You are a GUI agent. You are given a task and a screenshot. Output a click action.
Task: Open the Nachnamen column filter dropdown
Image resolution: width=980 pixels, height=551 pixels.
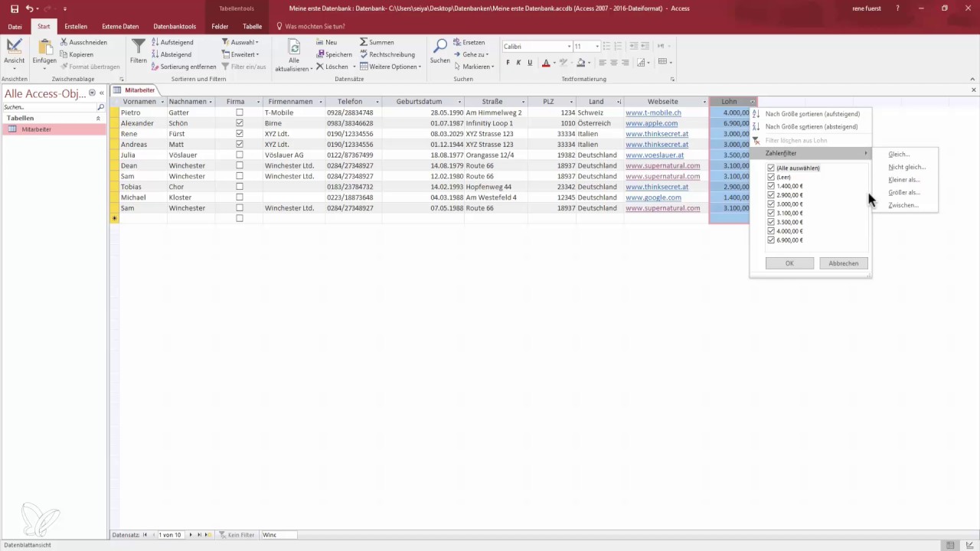pos(210,102)
